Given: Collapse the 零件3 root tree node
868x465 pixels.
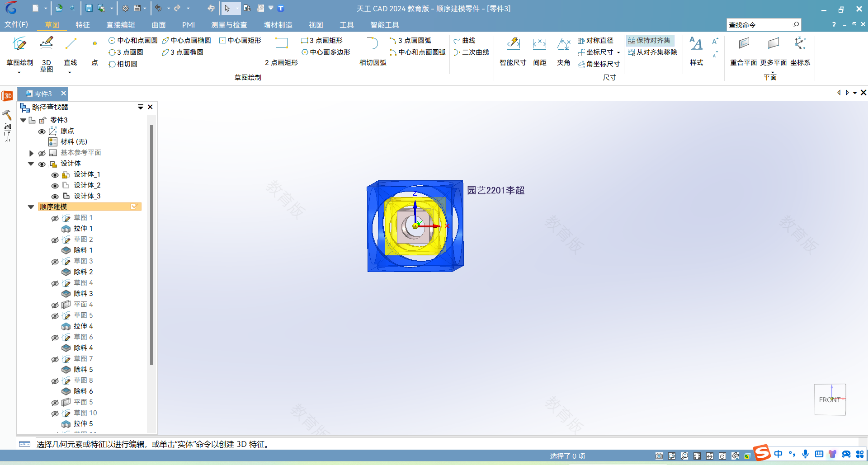Looking at the screenshot, I should point(23,120).
